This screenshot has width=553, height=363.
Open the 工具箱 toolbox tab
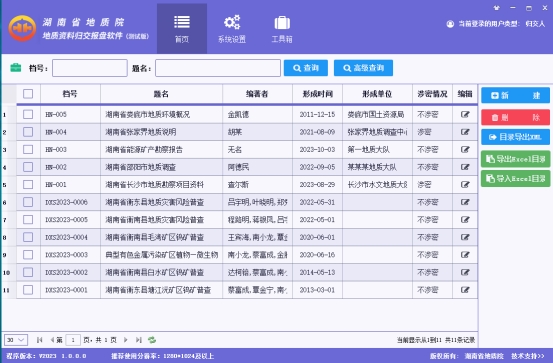282,29
